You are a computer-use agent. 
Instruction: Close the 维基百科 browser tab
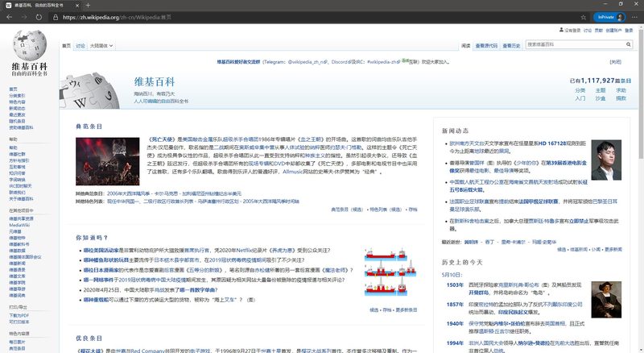[x=77, y=6]
